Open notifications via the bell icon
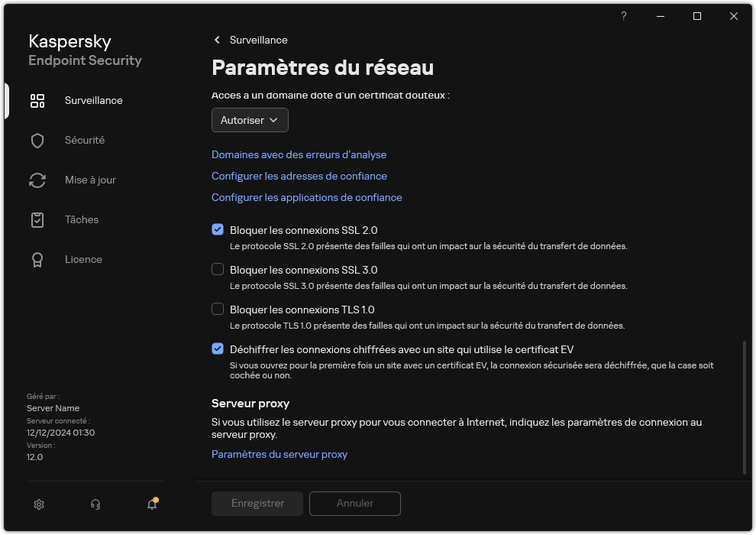The width and height of the screenshot is (756, 535). (x=151, y=505)
